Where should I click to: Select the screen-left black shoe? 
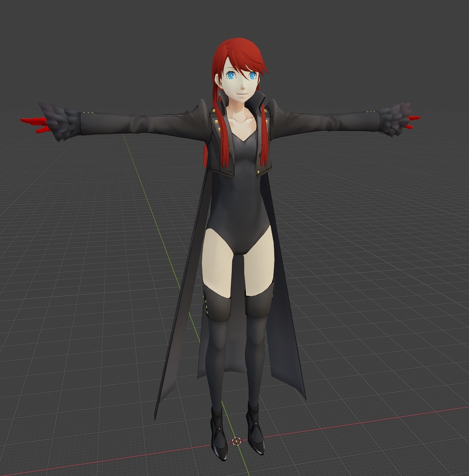point(219,434)
